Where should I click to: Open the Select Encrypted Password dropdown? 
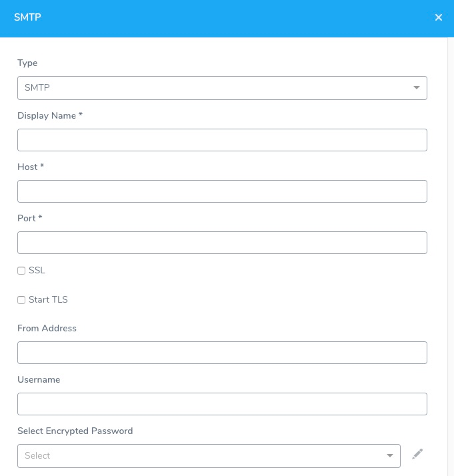click(209, 455)
